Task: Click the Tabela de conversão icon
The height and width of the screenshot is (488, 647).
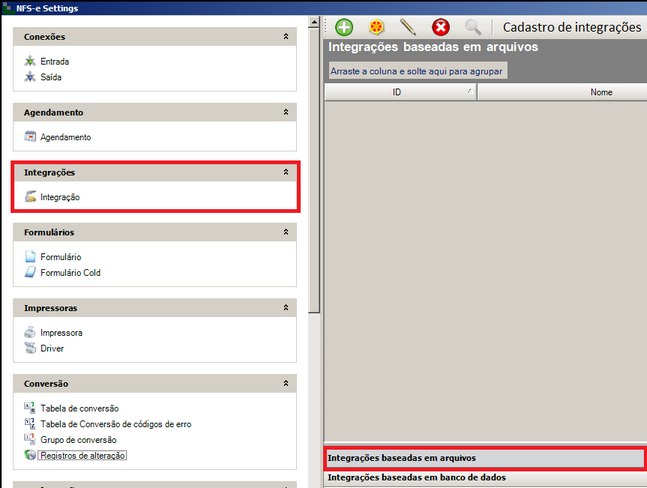Action: coord(30,408)
